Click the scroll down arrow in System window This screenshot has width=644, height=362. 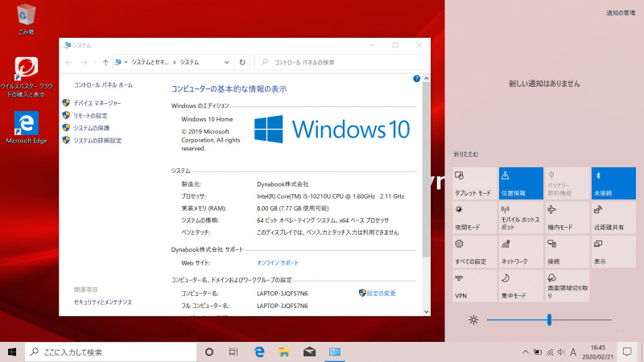coord(426,312)
